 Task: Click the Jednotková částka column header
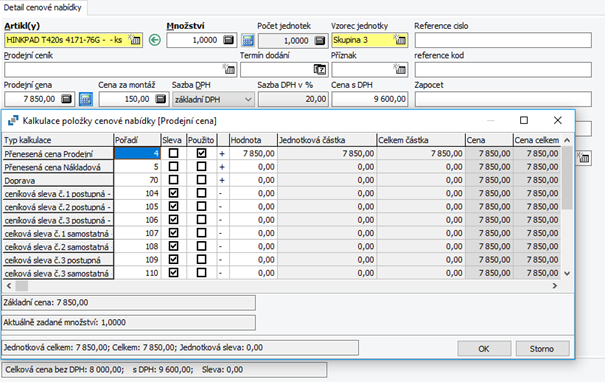[327, 140]
